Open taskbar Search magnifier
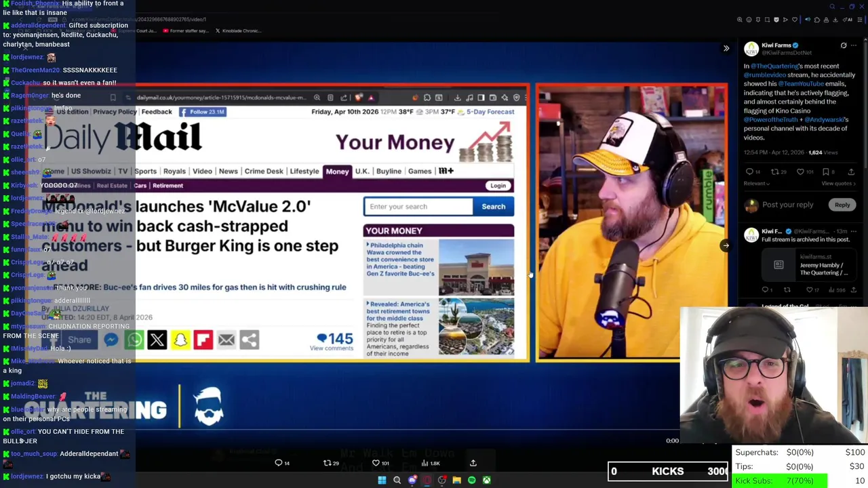 pyautogui.click(x=397, y=480)
